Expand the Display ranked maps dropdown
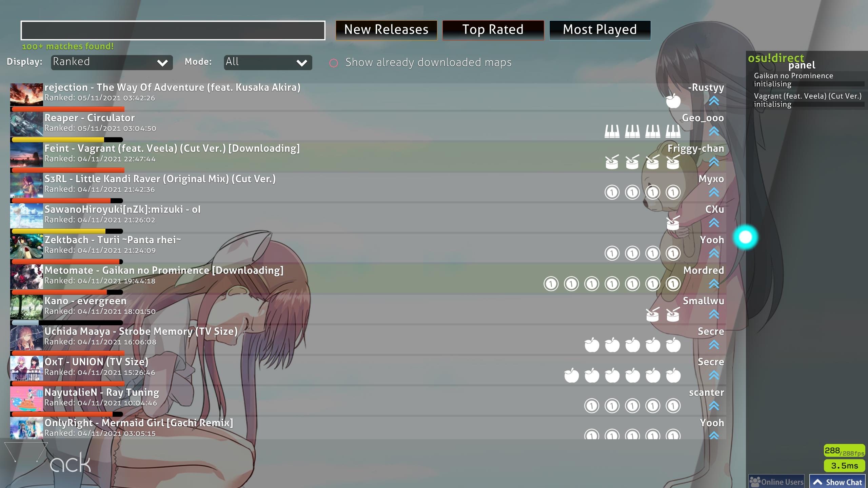The width and height of the screenshot is (868, 488). pos(111,61)
